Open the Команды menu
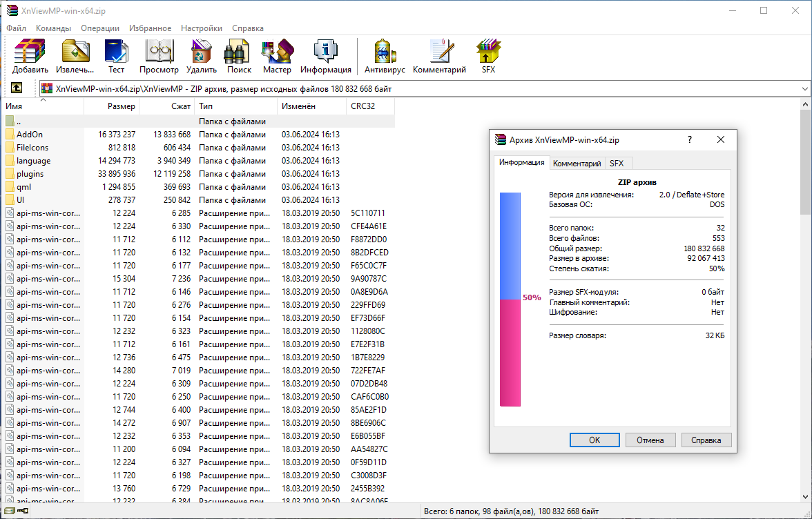 click(x=52, y=28)
